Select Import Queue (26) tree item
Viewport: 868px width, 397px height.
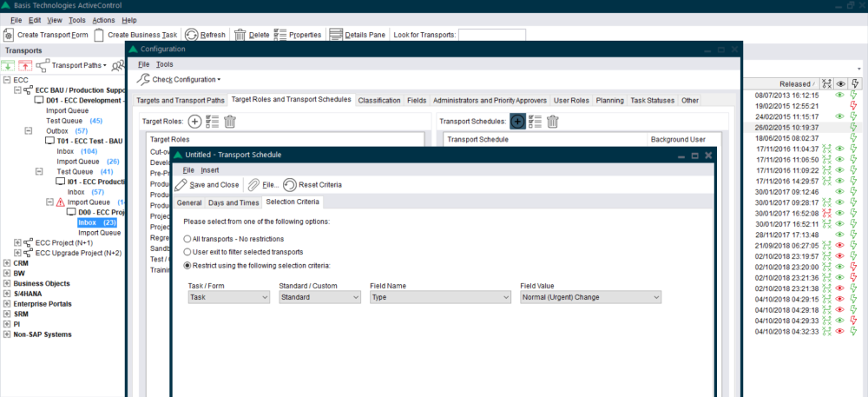click(88, 162)
